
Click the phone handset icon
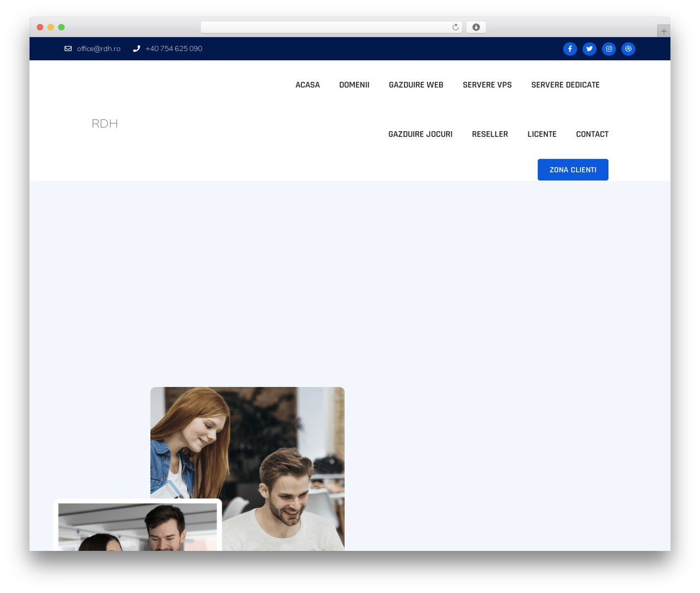click(137, 49)
